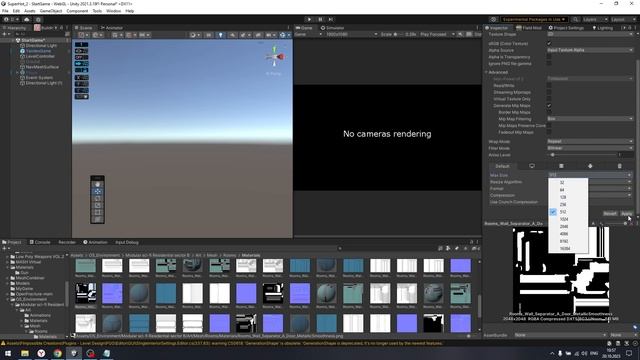The height and width of the screenshot is (360, 640).
Task: Select the dedicated server platform icon
Action: 561,166
